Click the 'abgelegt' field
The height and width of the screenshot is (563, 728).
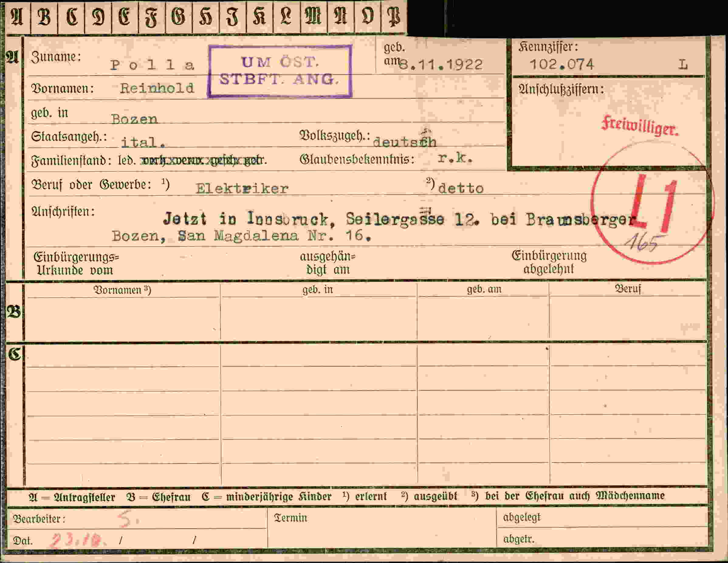602,517
